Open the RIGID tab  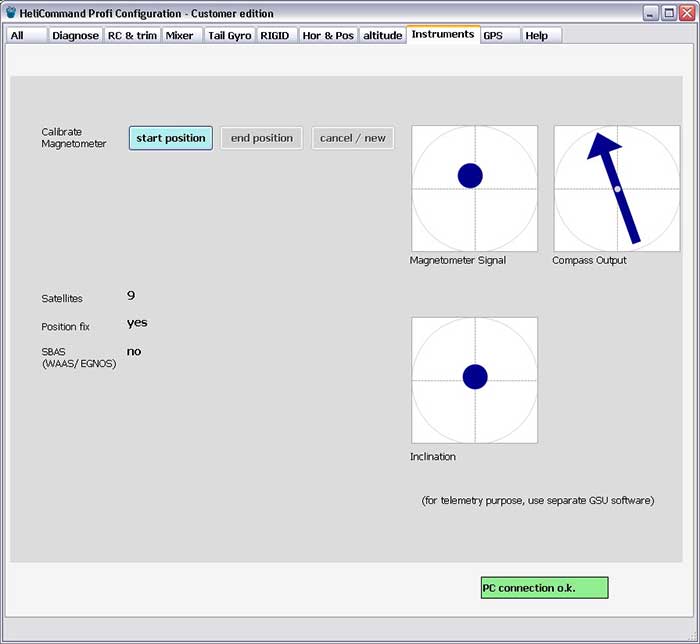coord(277,35)
